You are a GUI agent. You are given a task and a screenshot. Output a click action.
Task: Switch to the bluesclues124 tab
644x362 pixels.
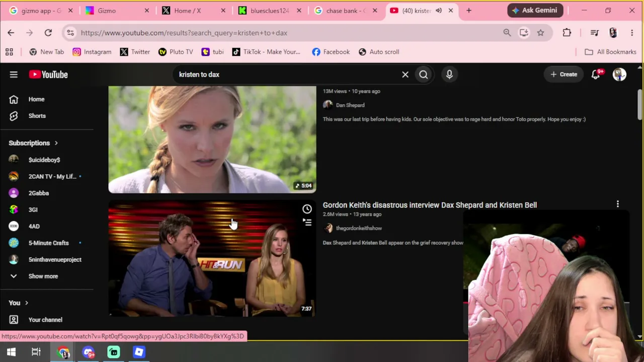pyautogui.click(x=270, y=11)
